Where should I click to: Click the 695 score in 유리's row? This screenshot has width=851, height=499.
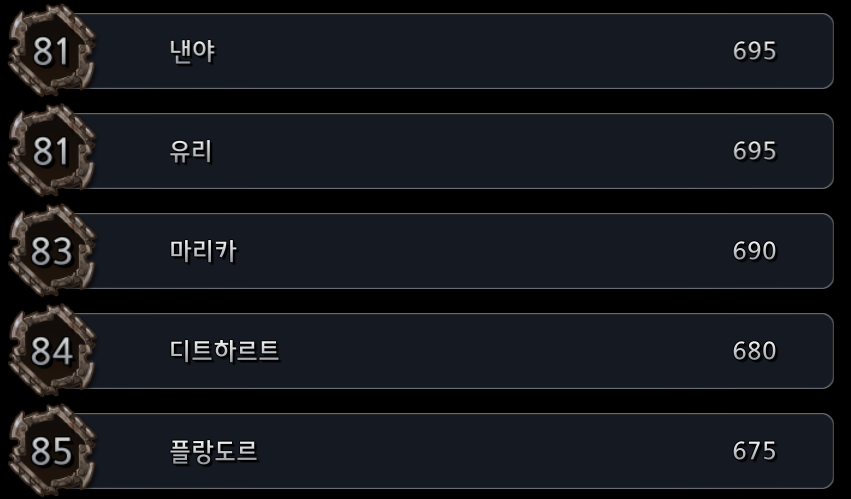click(x=754, y=151)
